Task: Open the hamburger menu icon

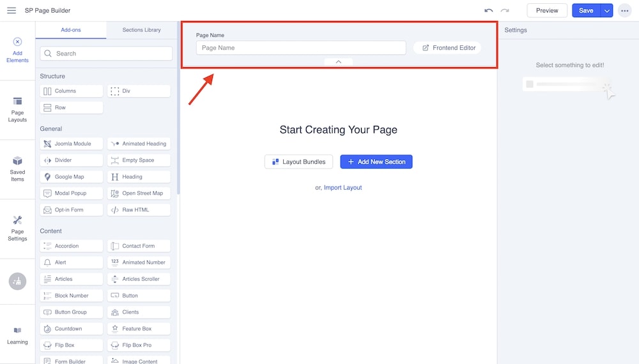Action: (x=12, y=10)
